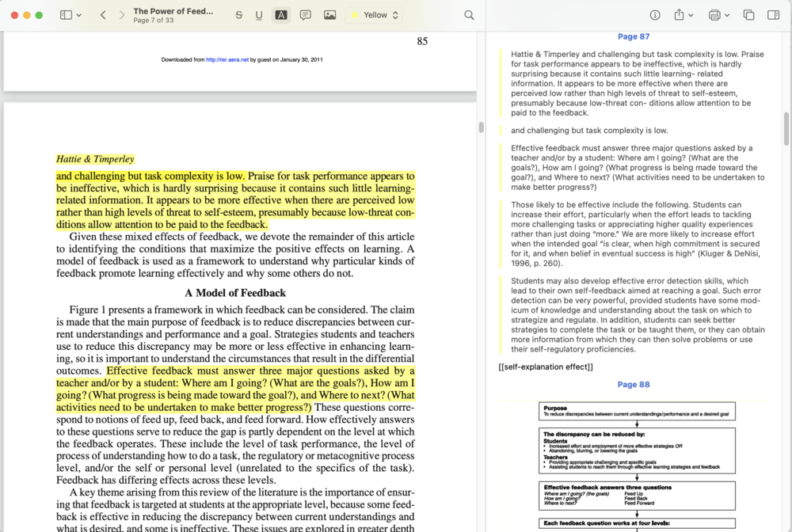Select the strikethrough annotation tool
Viewport: 792px width, 532px height.
point(239,15)
